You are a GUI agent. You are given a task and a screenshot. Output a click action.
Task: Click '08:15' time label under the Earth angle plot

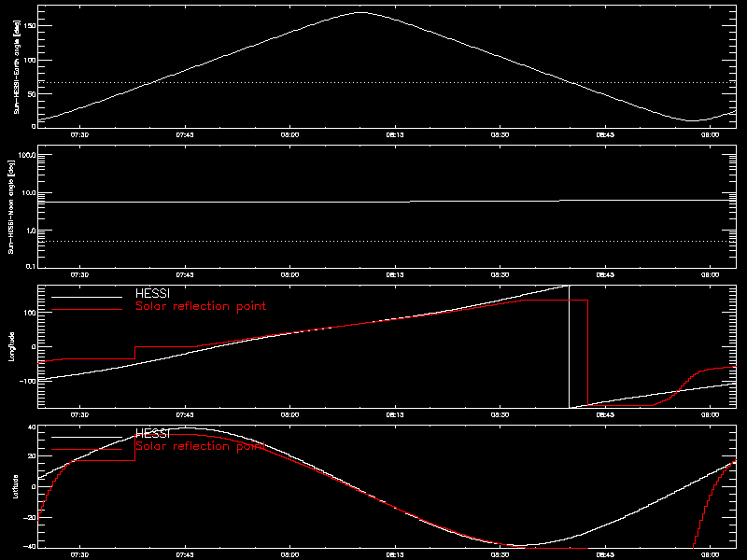point(395,134)
